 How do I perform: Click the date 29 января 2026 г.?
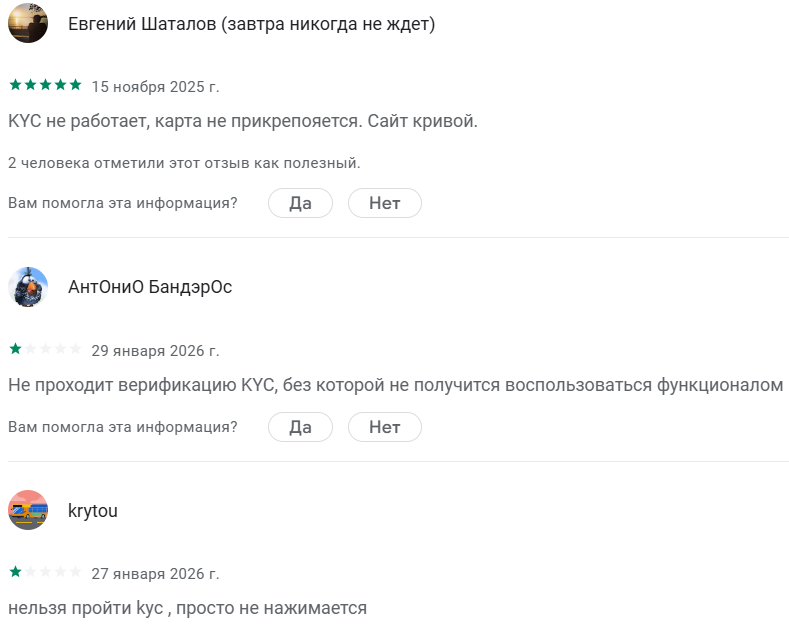click(155, 350)
